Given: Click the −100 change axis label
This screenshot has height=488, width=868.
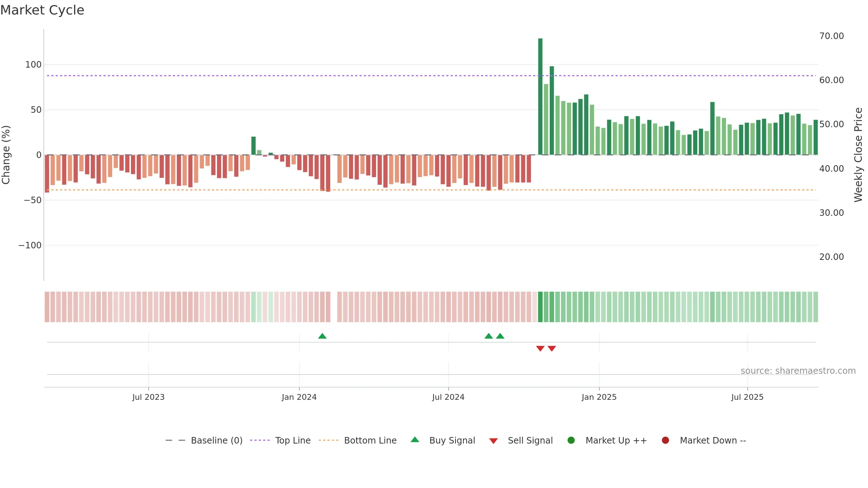Looking at the screenshot, I should click(x=30, y=245).
